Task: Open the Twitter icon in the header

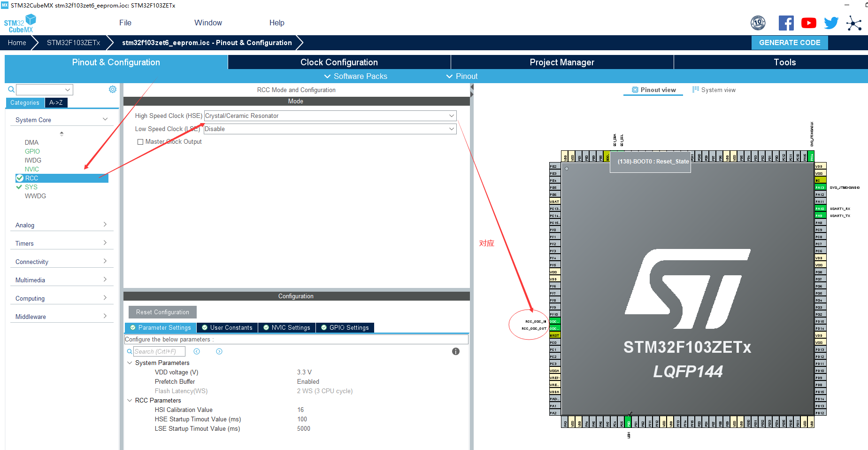Action: [x=831, y=23]
